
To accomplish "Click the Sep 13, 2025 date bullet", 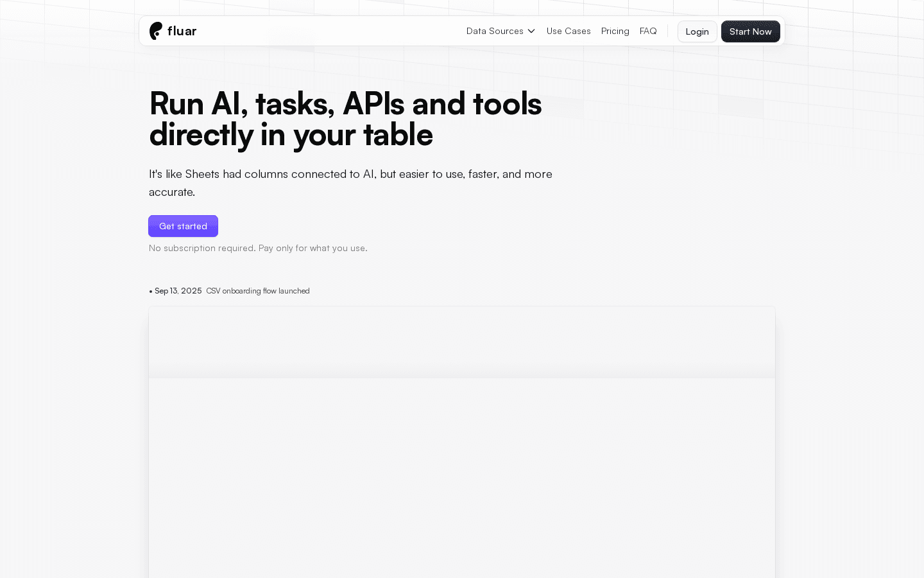I will pyautogui.click(x=175, y=290).
